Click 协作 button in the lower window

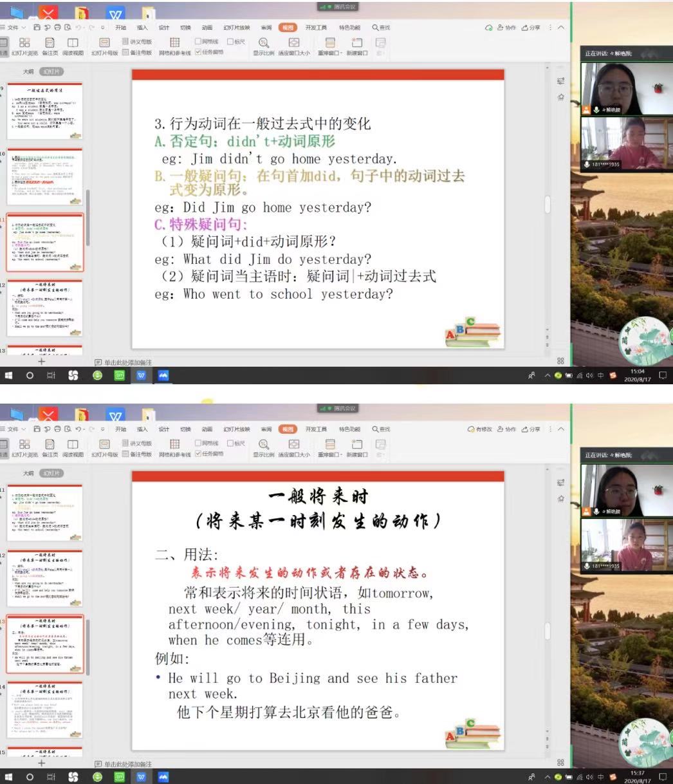[x=507, y=429]
